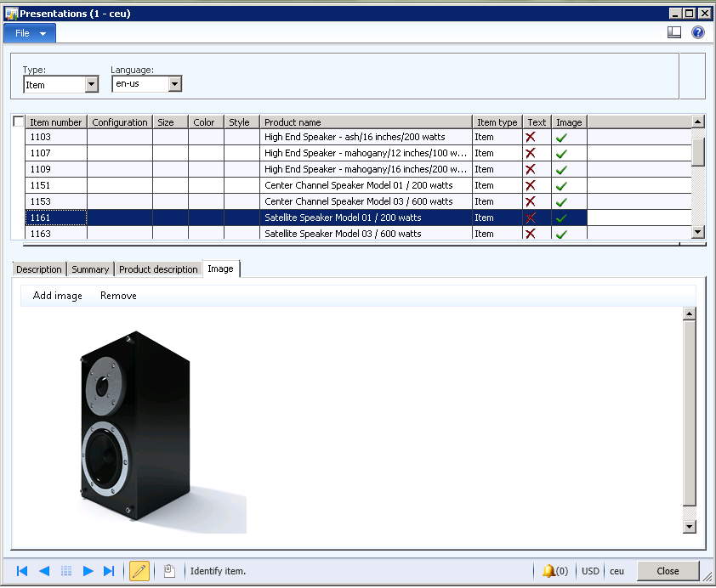Screen dimensions: 716x588
Task: Open the File menu
Action: (30, 33)
